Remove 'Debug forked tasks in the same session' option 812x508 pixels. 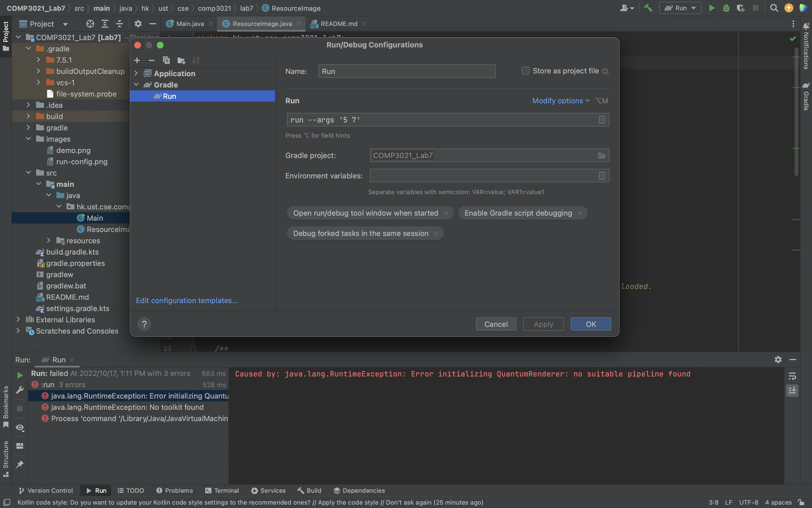[x=436, y=233]
